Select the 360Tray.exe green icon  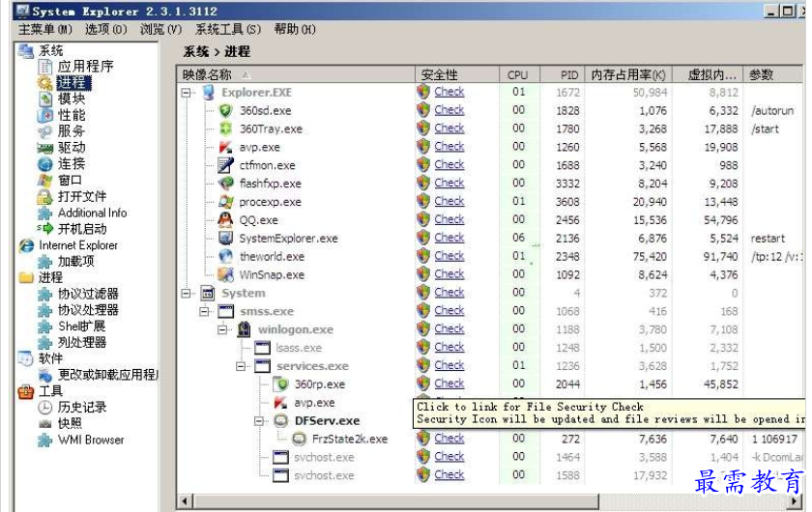[x=225, y=128]
